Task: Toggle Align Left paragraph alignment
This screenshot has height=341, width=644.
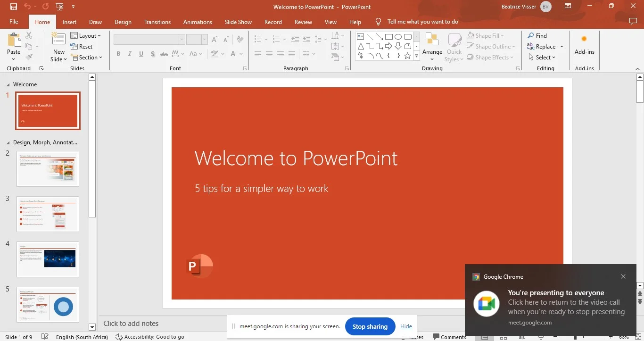Action: (x=258, y=54)
